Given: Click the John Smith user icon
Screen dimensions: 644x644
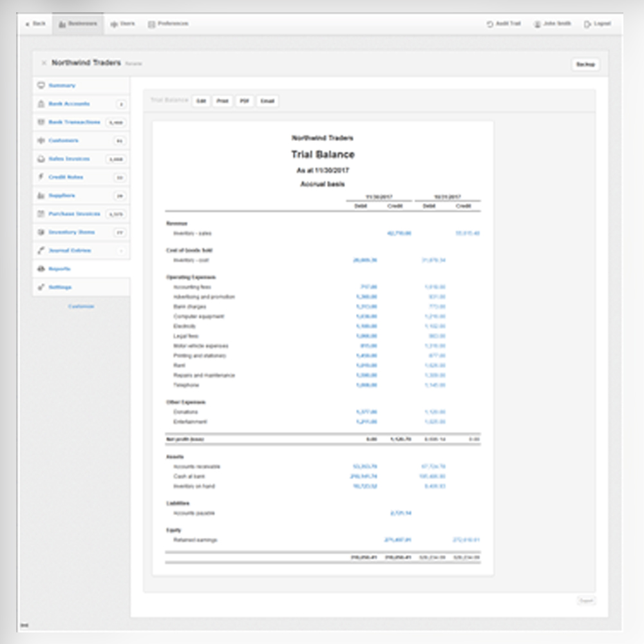Looking at the screenshot, I should [537, 24].
